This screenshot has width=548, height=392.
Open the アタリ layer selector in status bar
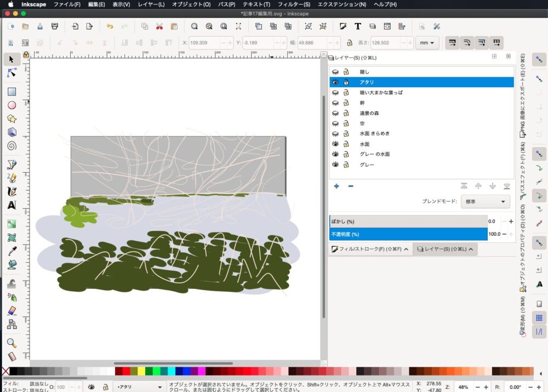(x=139, y=387)
